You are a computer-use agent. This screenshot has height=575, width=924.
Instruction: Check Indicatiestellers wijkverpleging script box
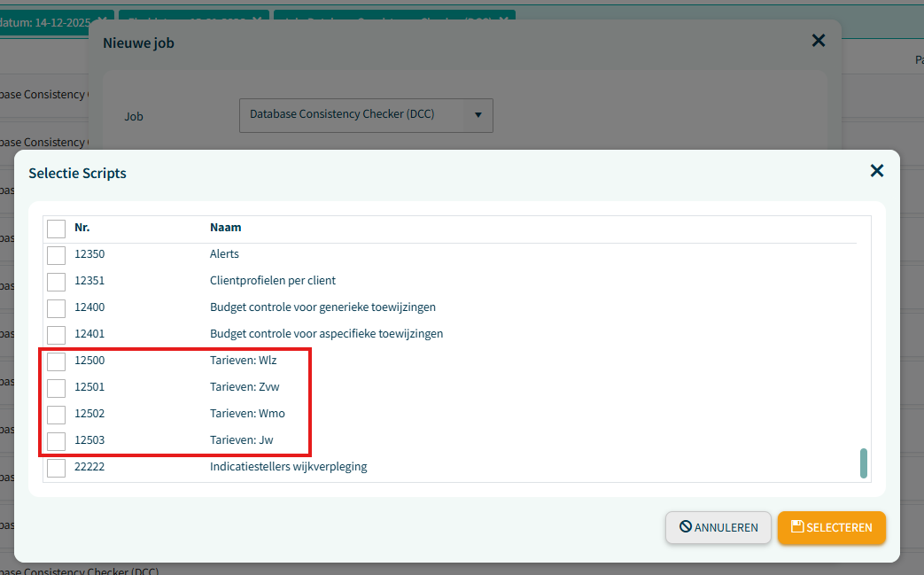(x=57, y=468)
